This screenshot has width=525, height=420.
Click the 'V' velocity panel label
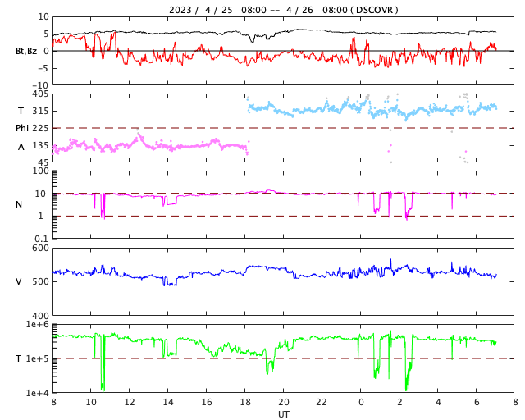(19, 281)
